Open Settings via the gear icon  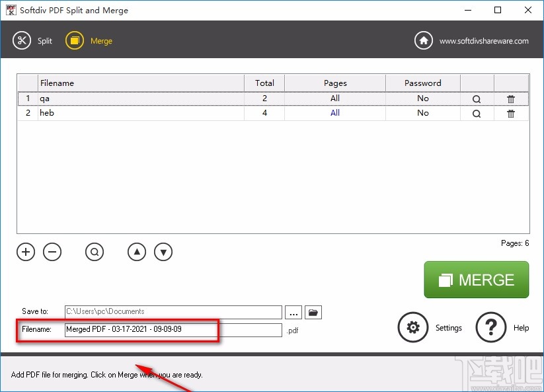(413, 327)
